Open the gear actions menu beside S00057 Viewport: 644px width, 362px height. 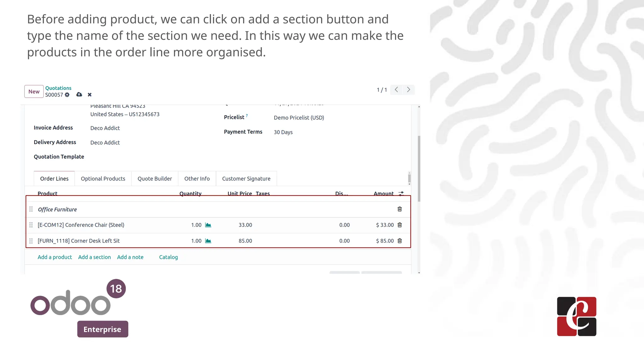67,95
